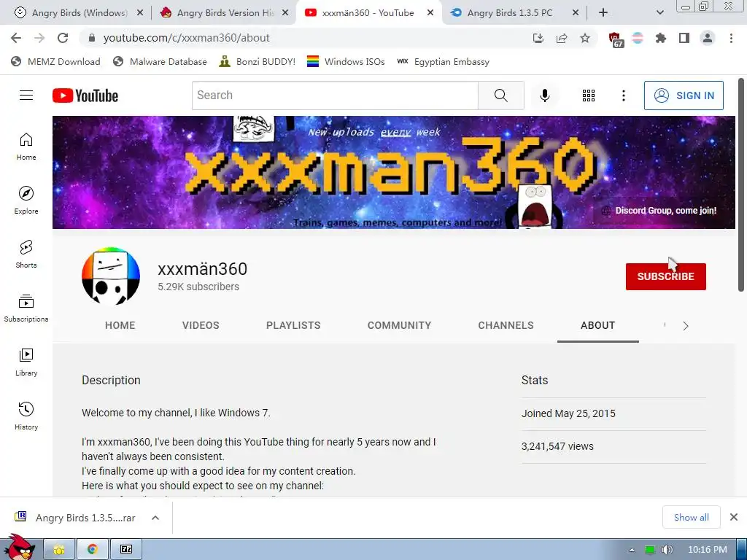The width and height of the screenshot is (747, 560).
Task: Click the striped flag extension icon
Action: pos(638,38)
